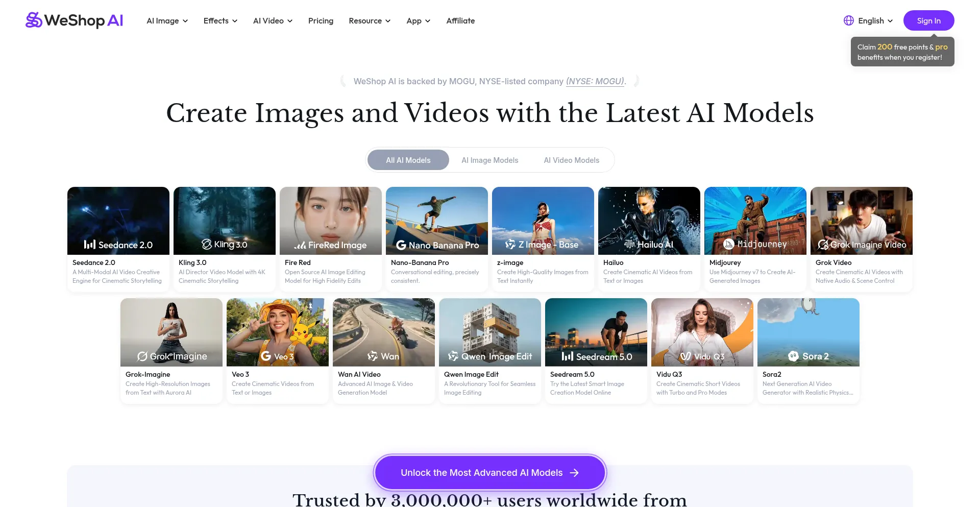
Task: Click 'Conversational editing, precisely consistent.' description
Action: coord(435,276)
